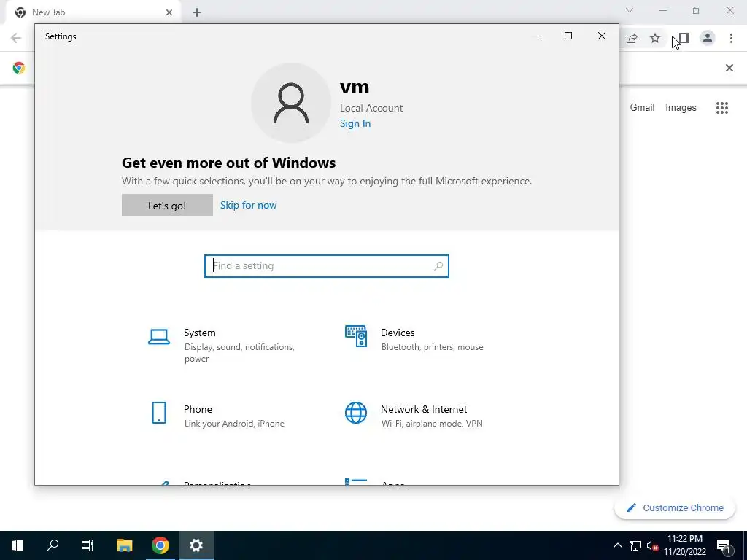The image size is (747, 560).
Task: Click the Chrome logo in the infobar
Action: [19, 68]
